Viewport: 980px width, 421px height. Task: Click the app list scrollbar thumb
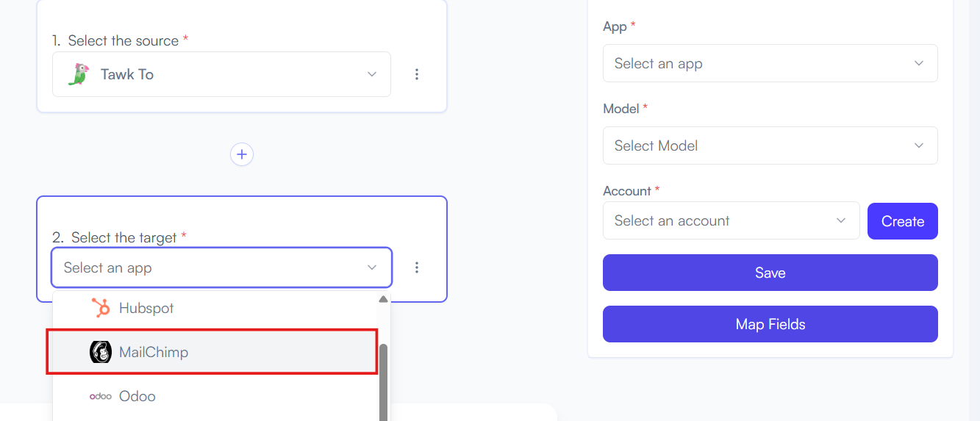click(383, 381)
